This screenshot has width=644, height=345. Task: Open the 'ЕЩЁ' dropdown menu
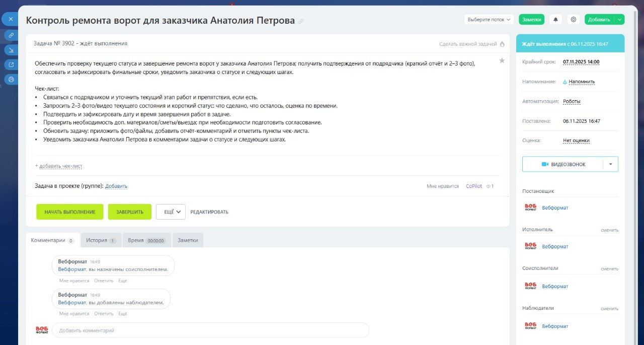171,212
